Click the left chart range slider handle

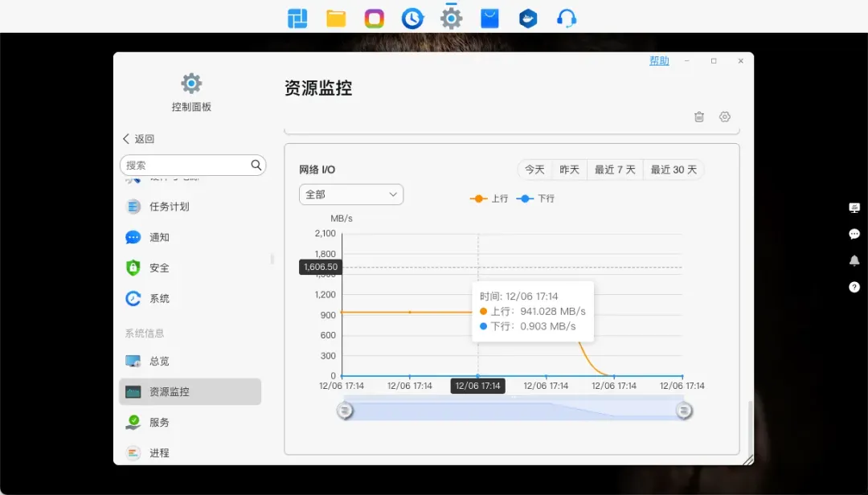[x=344, y=411]
